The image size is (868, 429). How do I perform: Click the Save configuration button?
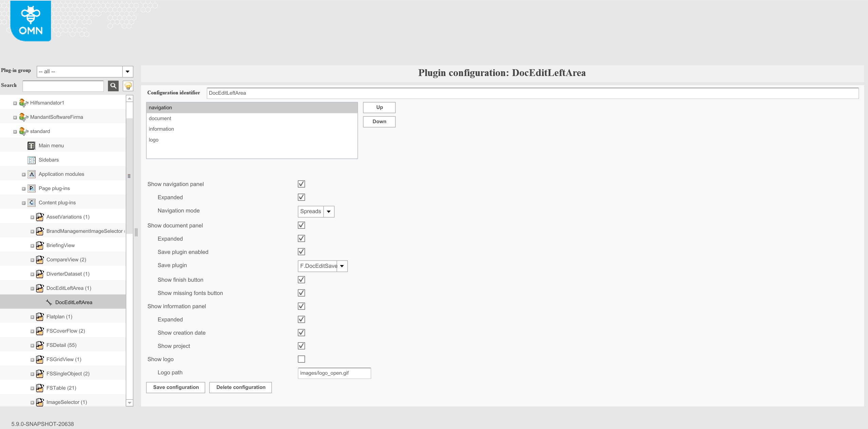175,387
